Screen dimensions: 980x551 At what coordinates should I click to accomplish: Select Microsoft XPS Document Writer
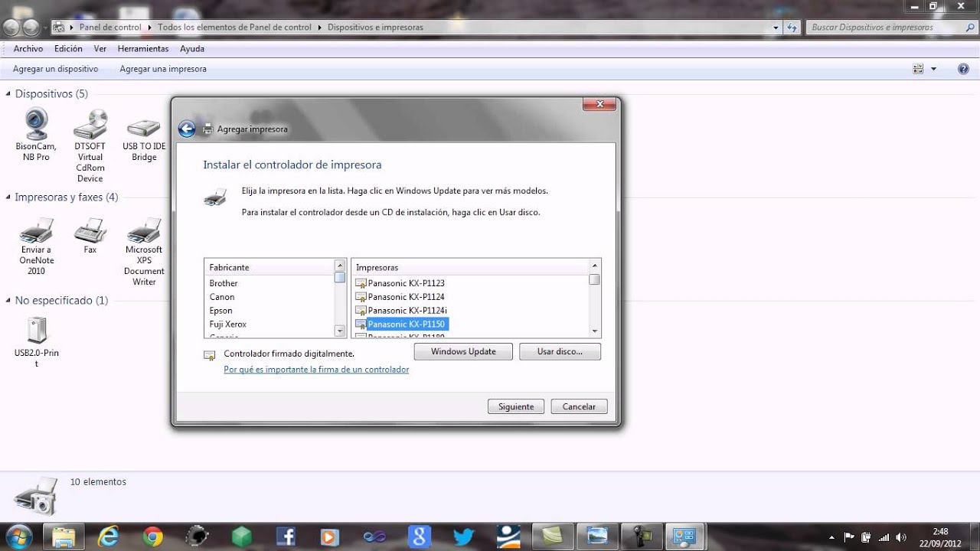click(x=144, y=252)
